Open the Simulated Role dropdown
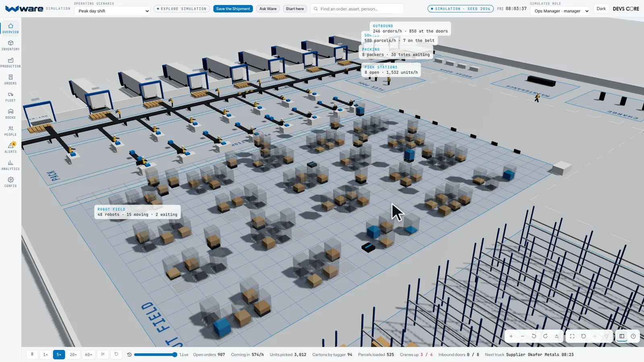644x362 pixels. tap(560, 11)
